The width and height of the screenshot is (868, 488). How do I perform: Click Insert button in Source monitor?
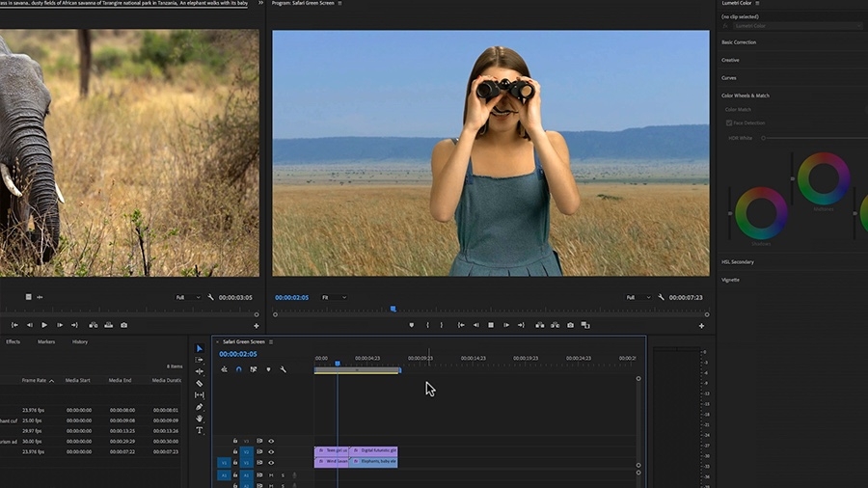click(93, 325)
